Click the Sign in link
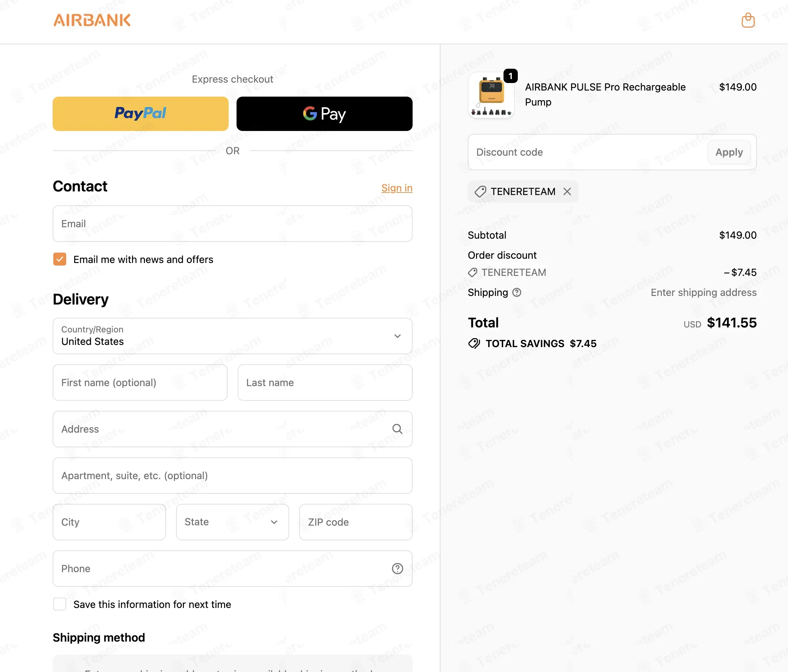The image size is (788, 672). coord(397,188)
